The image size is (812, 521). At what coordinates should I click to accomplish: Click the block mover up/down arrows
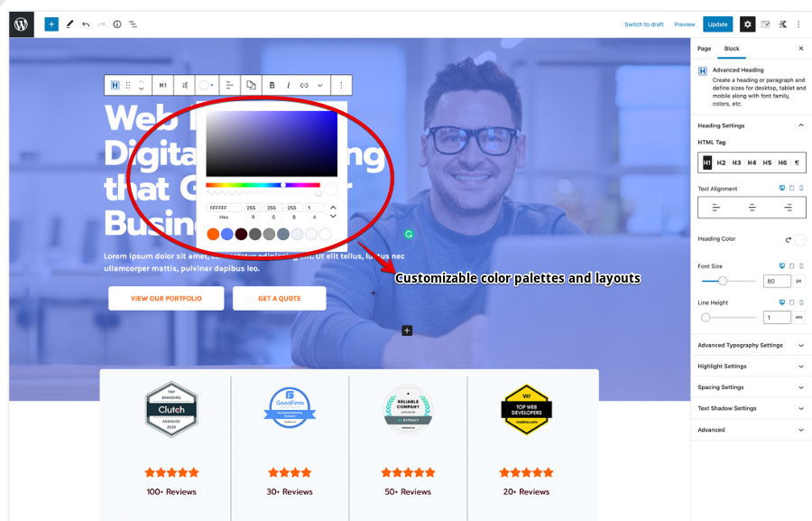click(142, 85)
